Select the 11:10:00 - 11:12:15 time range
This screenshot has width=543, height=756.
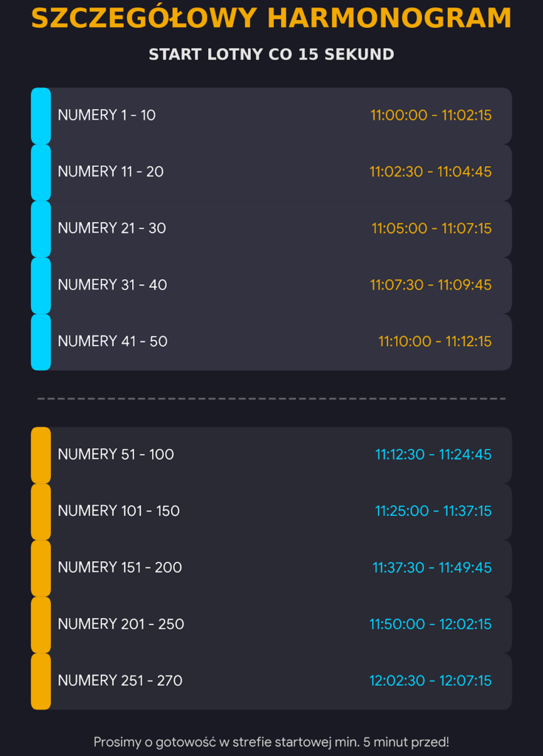pyautogui.click(x=435, y=342)
